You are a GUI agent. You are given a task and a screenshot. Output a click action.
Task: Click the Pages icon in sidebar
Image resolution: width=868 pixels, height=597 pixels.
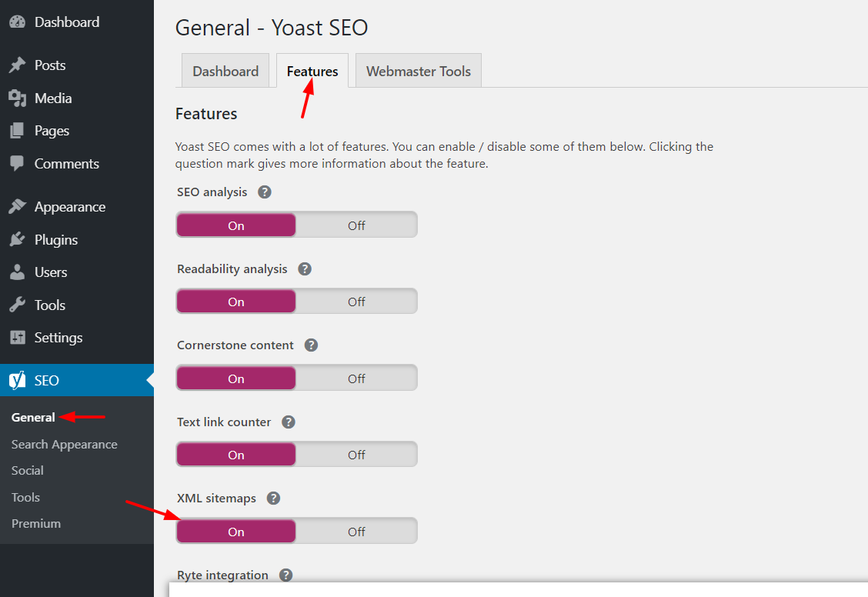click(x=17, y=131)
